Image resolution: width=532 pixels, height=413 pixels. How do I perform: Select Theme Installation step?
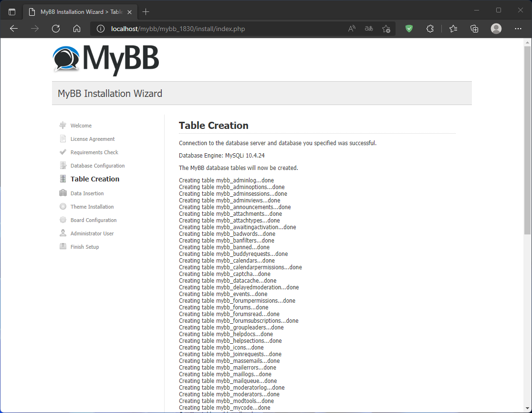[x=92, y=207]
